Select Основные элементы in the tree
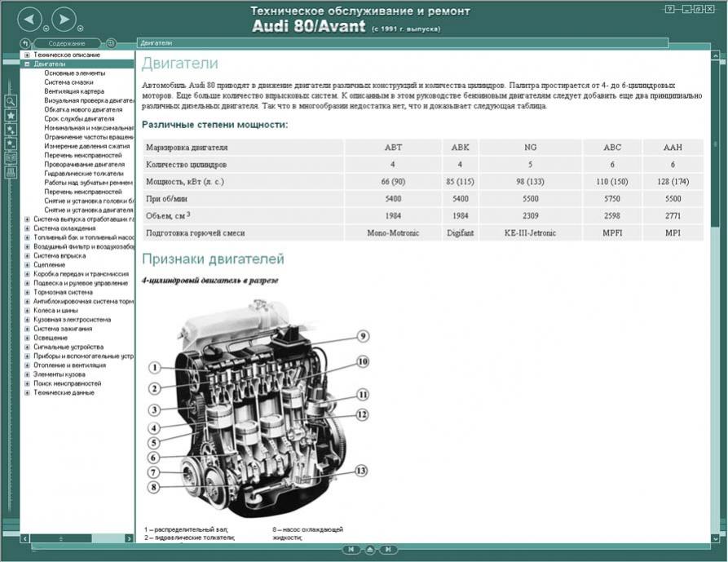 tap(75, 73)
